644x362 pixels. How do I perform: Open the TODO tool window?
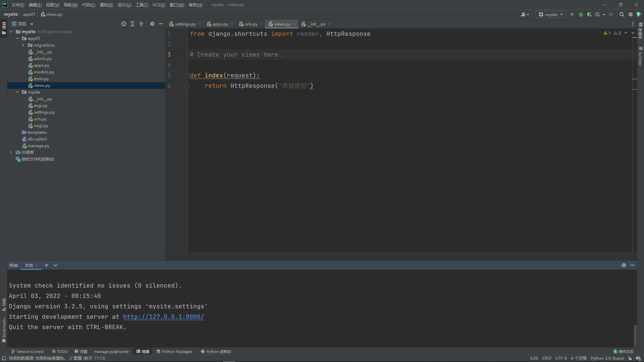tap(60, 351)
